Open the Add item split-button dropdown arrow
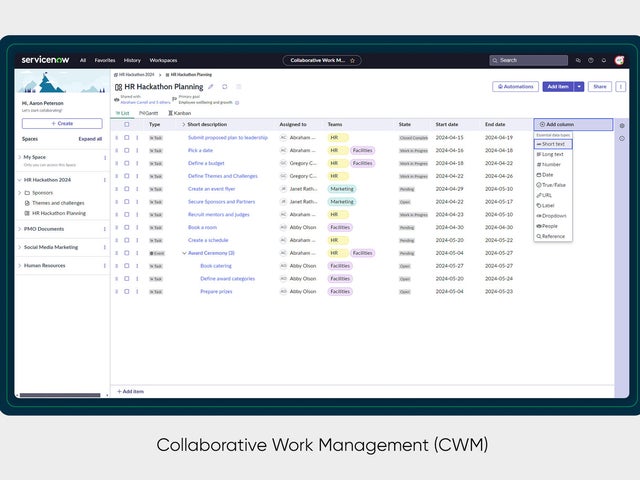This screenshot has width=640, height=480. tap(579, 87)
